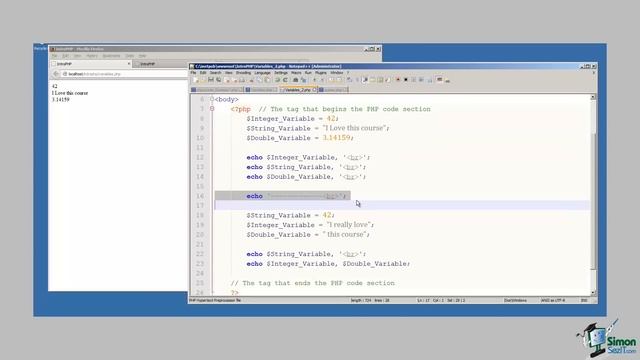
Task: Click the status bar file type label
Action: click(215, 300)
